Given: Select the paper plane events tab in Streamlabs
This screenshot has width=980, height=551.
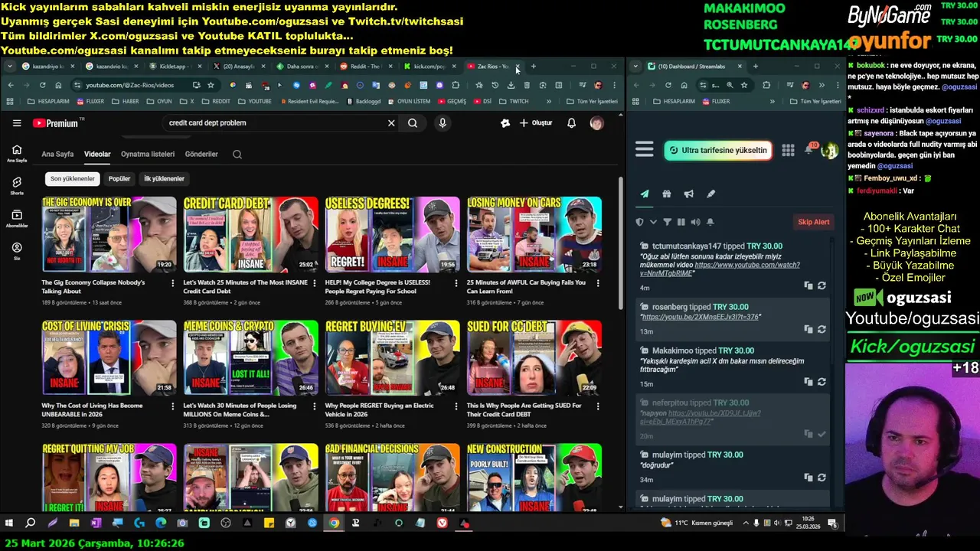Looking at the screenshot, I should 645,194.
